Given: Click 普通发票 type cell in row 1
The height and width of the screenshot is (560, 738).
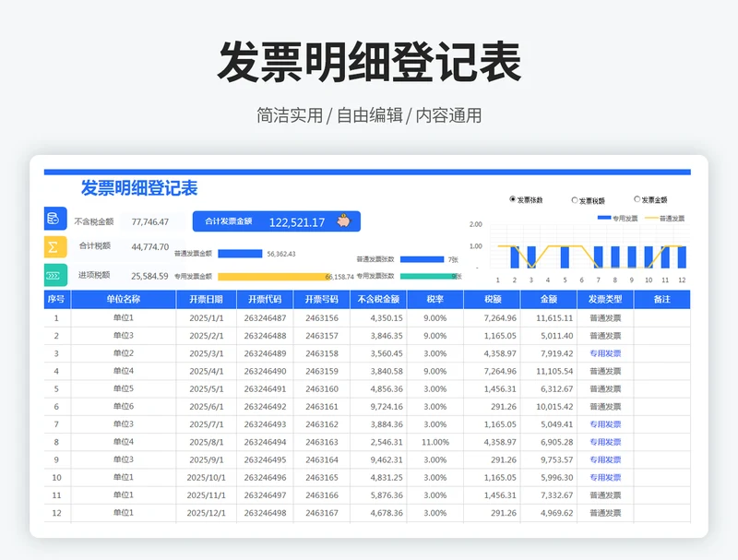Looking at the screenshot, I should click(x=606, y=318).
